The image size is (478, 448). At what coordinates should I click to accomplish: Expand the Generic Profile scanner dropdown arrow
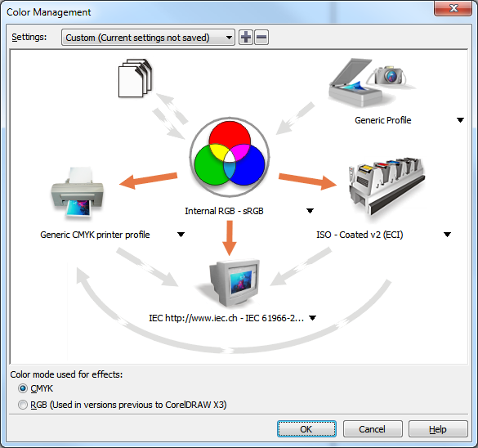point(460,120)
